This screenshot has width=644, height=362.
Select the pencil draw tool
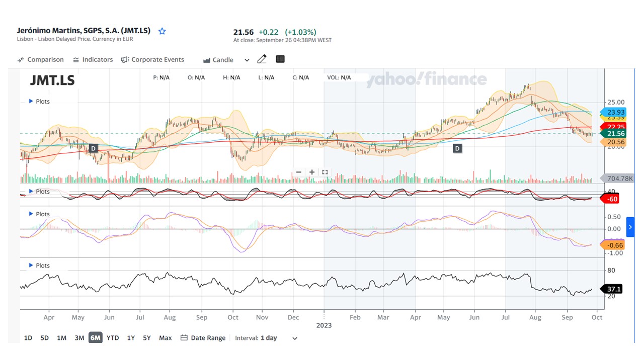pyautogui.click(x=262, y=59)
